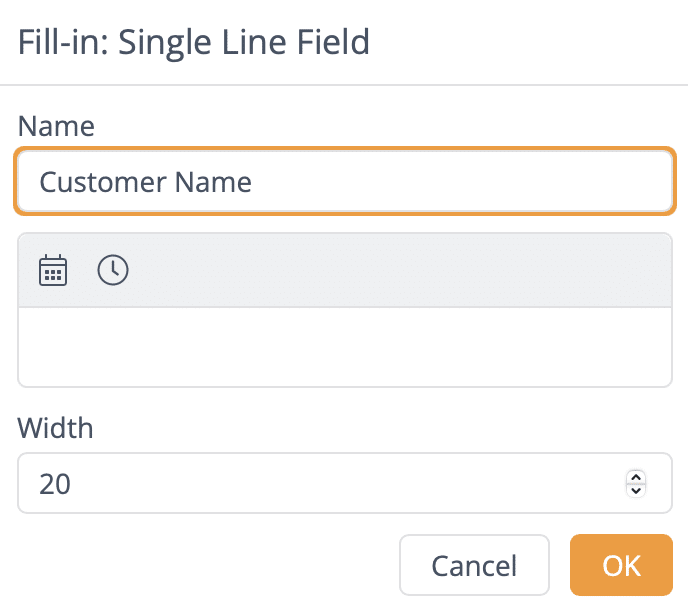Click the clock time icon
The height and width of the screenshot is (608, 688).
113,270
